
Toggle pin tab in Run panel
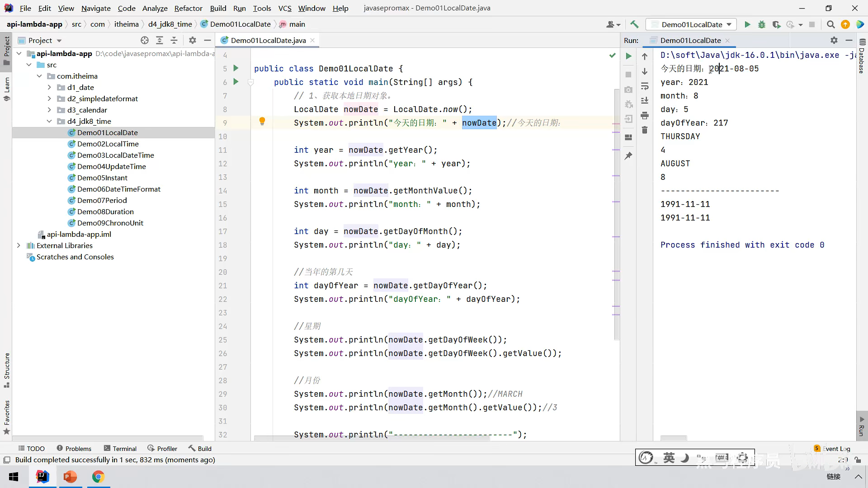tap(628, 156)
